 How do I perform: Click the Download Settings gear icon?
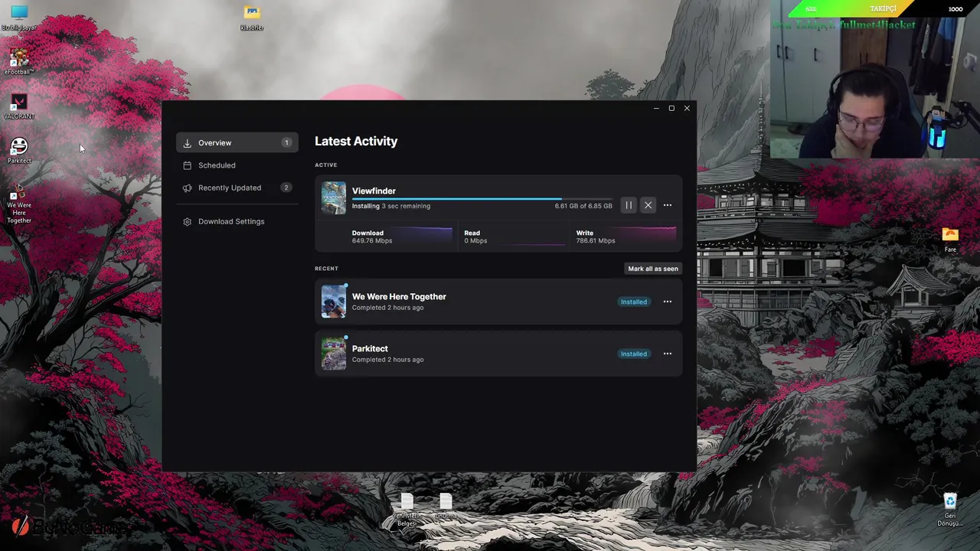187,221
